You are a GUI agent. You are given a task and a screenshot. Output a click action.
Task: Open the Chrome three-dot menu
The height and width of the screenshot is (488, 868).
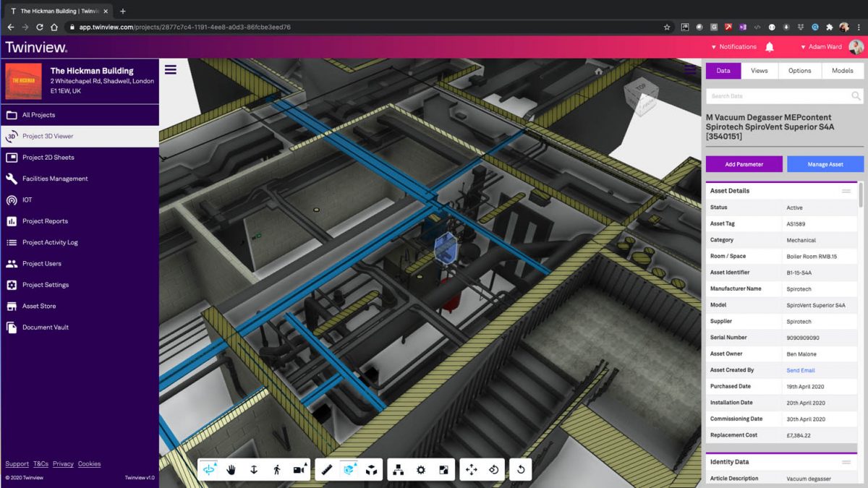click(x=859, y=27)
